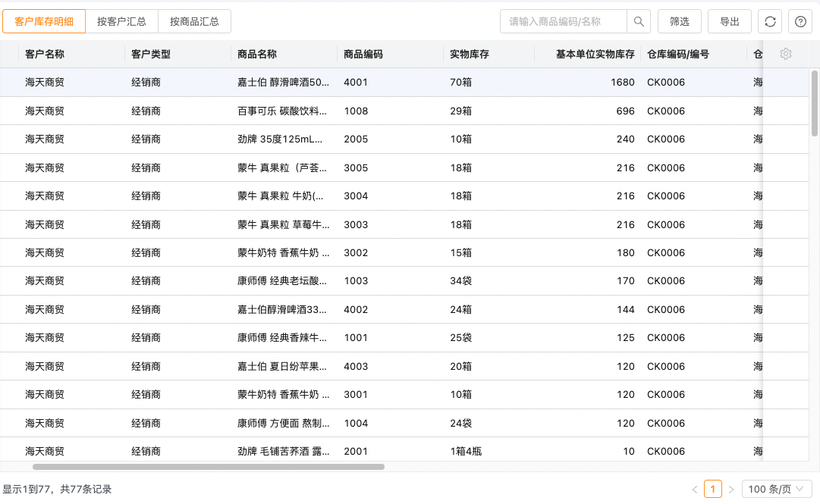The image size is (820, 504).
Task: Click product code 1003
Action: 356,280
